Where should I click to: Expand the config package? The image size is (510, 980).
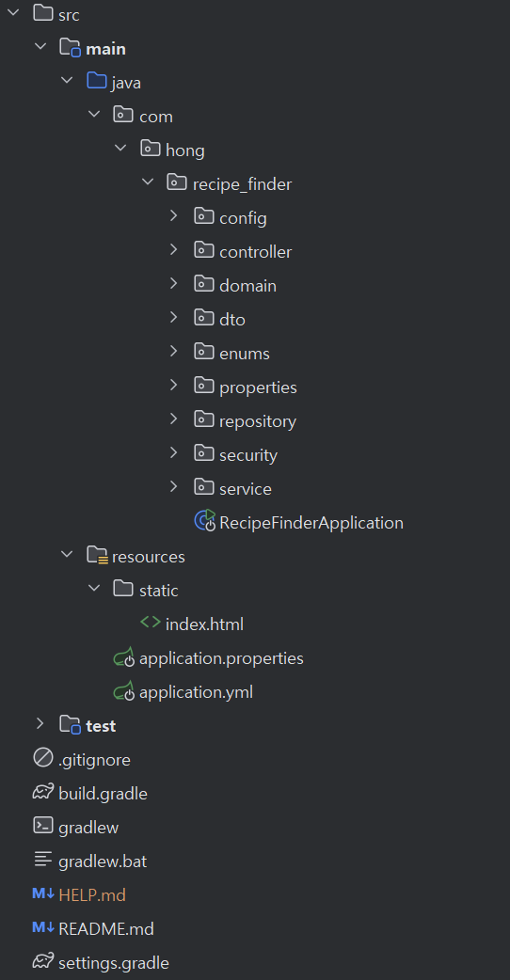[x=174, y=217]
